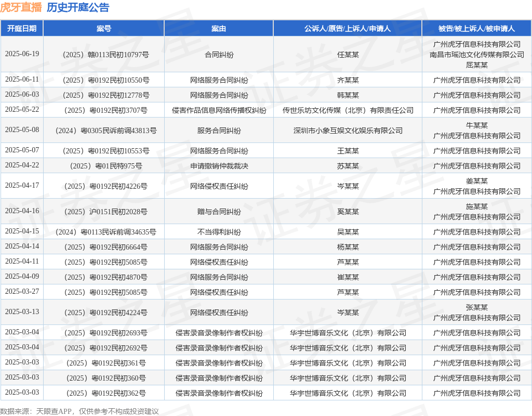
Task: Click the date 2025-04-15
Action: (x=22, y=231)
